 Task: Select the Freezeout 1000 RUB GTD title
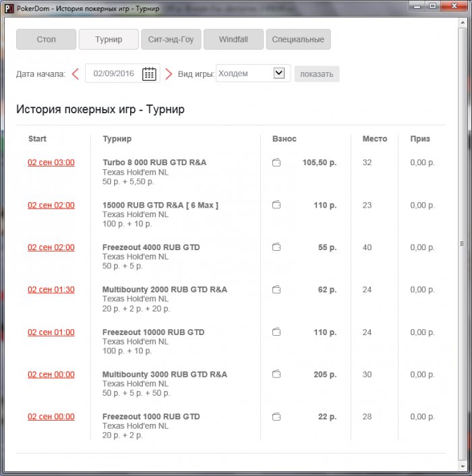tap(151, 417)
